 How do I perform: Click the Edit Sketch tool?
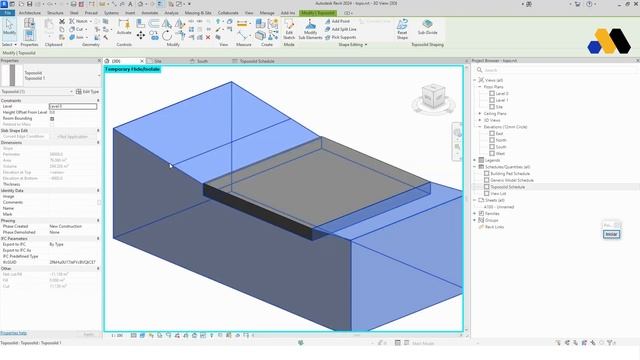point(289,29)
